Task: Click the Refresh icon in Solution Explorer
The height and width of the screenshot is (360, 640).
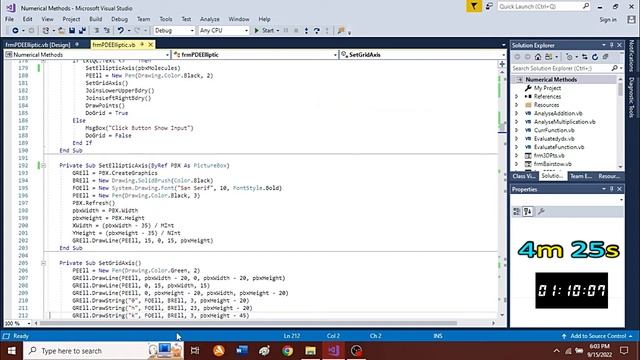Action: [595, 57]
